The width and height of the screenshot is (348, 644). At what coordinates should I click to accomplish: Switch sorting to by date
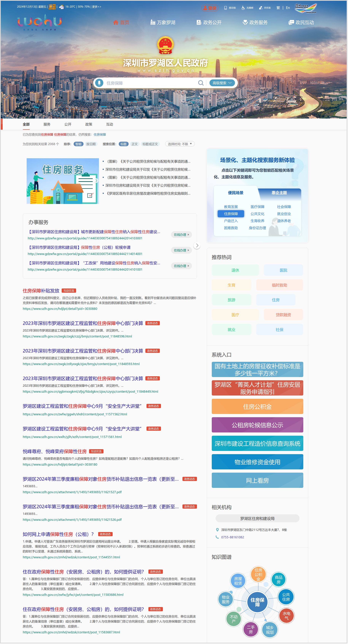pos(91,144)
